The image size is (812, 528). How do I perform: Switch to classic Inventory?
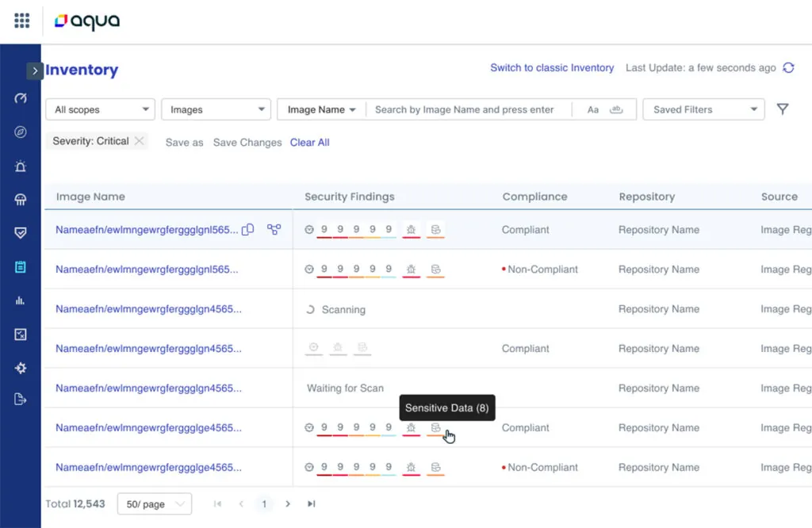(552, 68)
